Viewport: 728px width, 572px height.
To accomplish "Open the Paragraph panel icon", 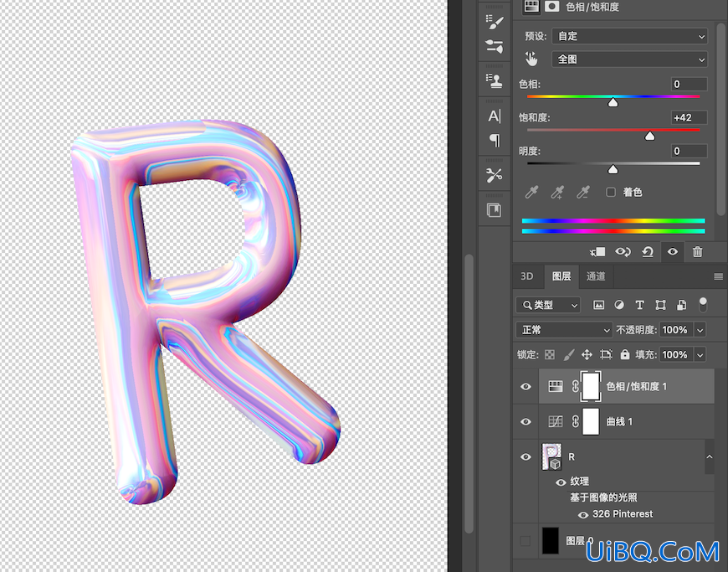I will pyautogui.click(x=495, y=140).
